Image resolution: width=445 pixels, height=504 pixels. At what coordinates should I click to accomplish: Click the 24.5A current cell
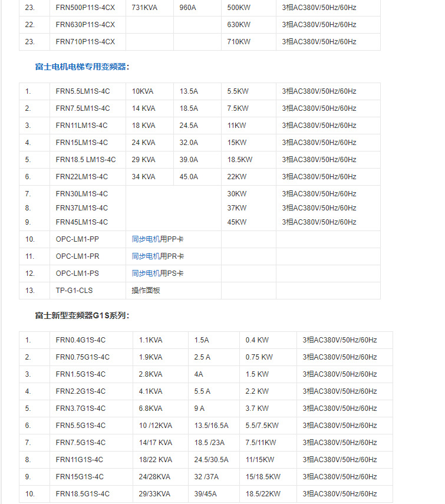click(x=197, y=126)
